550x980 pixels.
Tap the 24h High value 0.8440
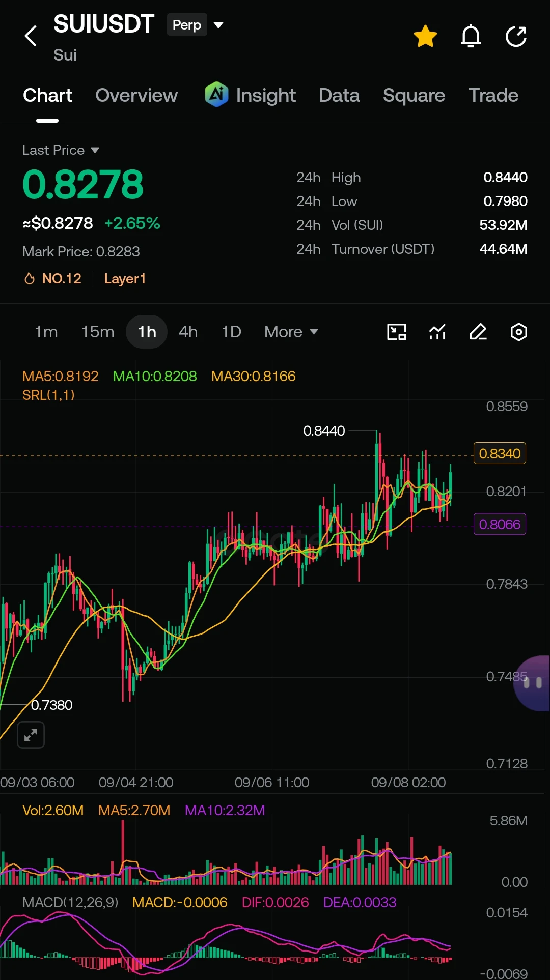(x=505, y=177)
